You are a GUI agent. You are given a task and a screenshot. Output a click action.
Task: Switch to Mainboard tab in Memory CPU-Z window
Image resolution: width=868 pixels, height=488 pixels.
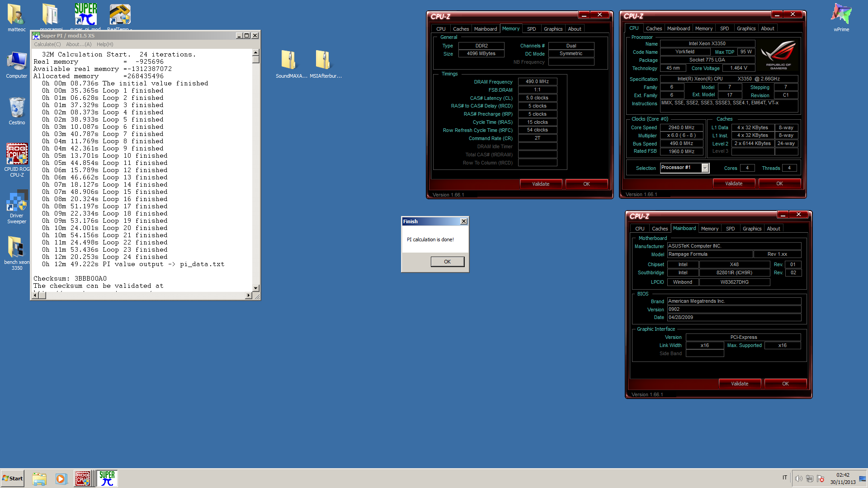(486, 29)
